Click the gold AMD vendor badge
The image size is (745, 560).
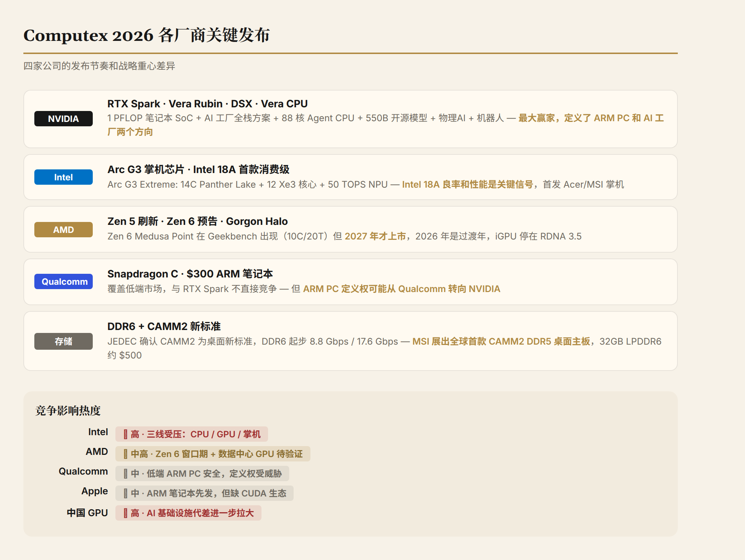[64, 230]
